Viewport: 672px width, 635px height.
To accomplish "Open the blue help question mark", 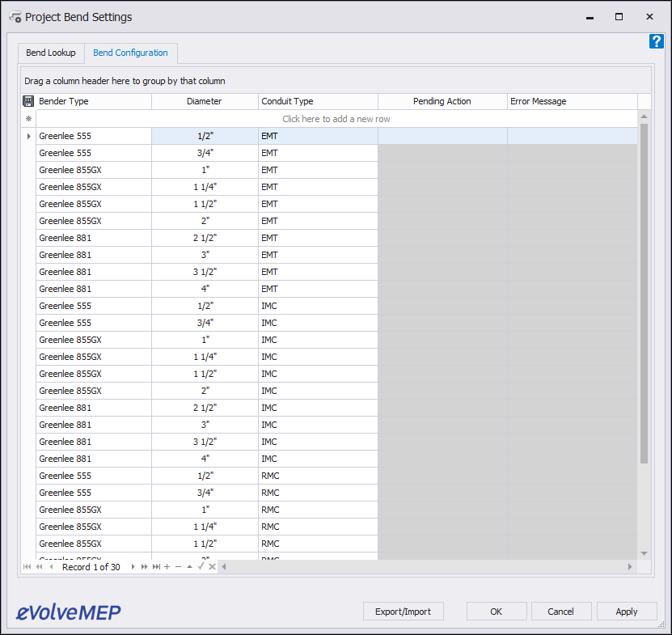I will (656, 41).
